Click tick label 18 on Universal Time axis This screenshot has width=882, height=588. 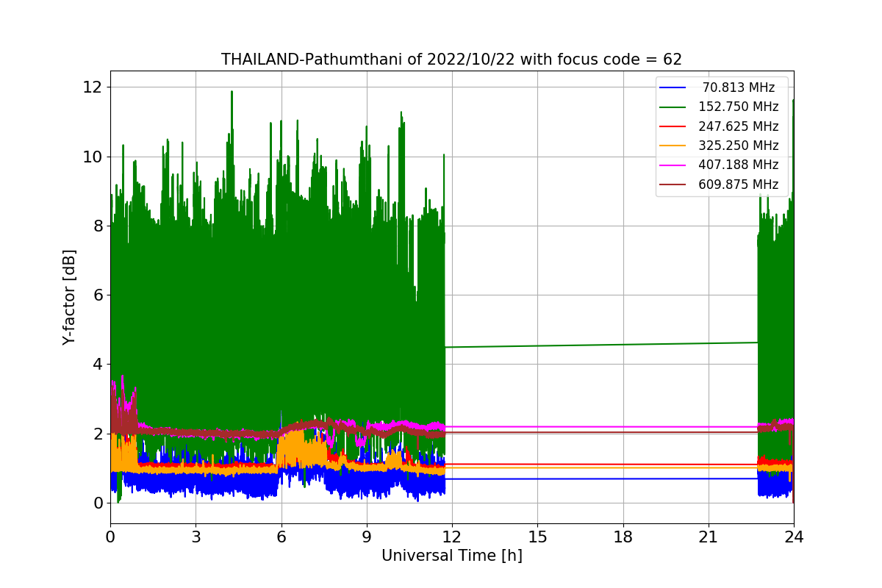click(x=623, y=537)
